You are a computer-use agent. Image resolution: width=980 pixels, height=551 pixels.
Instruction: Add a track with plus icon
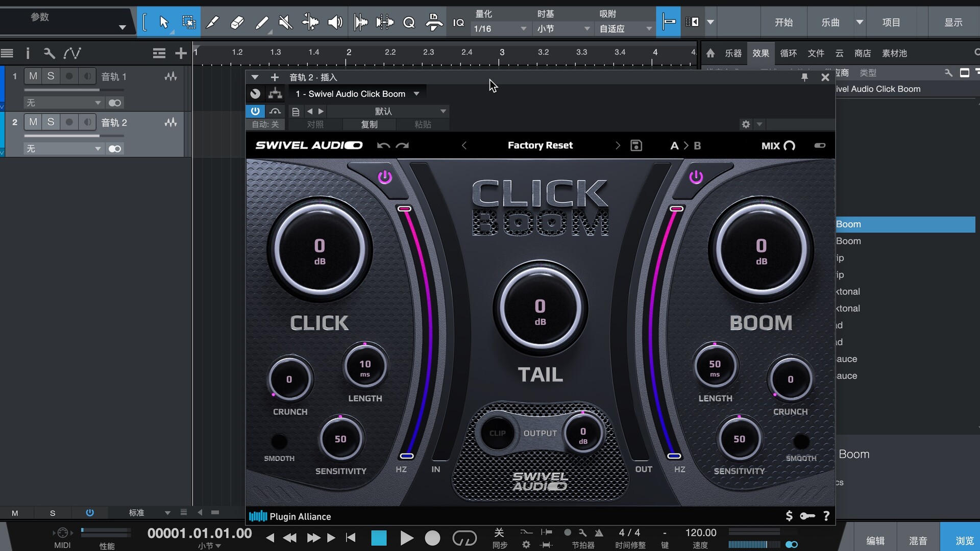click(x=181, y=53)
